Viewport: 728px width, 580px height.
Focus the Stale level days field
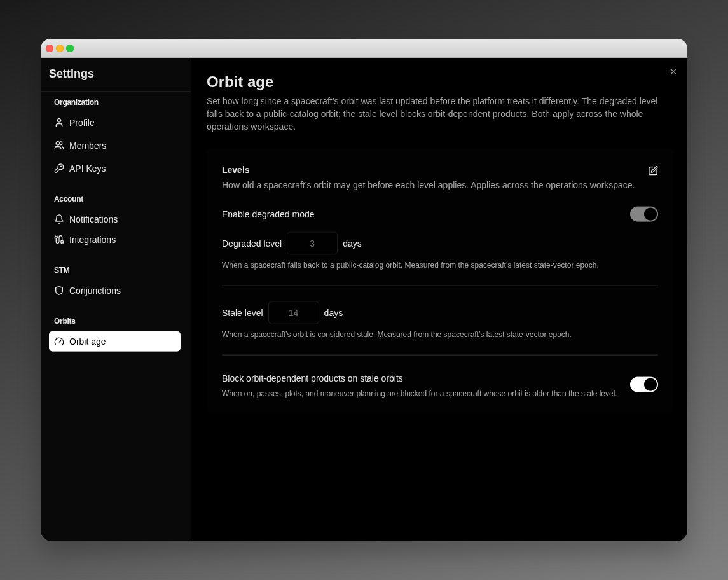[x=294, y=313]
